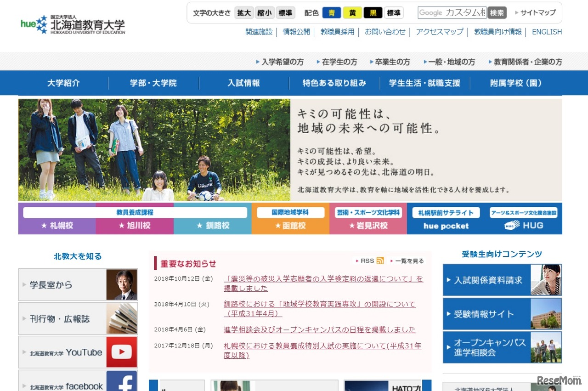Select 一般・地域の方 audience link
The height and width of the screenshot is (391, 588).
tap(449, 62)
